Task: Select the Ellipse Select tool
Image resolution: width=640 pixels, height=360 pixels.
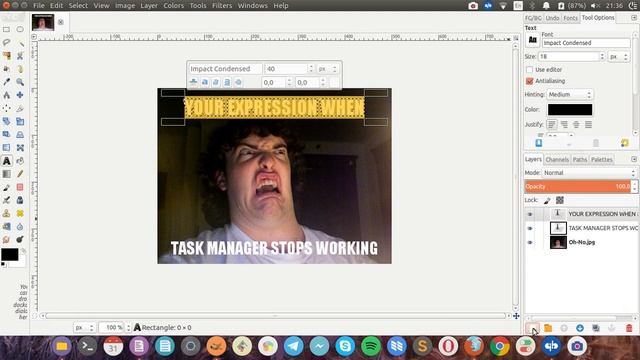Action: click(x=20, y=29)
